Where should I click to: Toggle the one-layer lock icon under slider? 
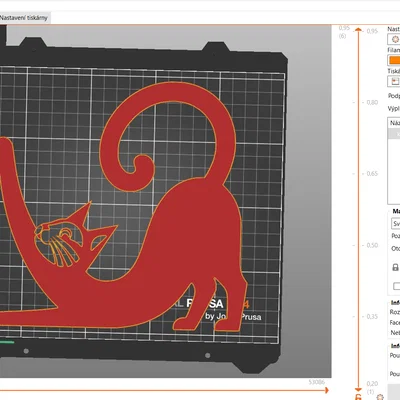point(358,397)
